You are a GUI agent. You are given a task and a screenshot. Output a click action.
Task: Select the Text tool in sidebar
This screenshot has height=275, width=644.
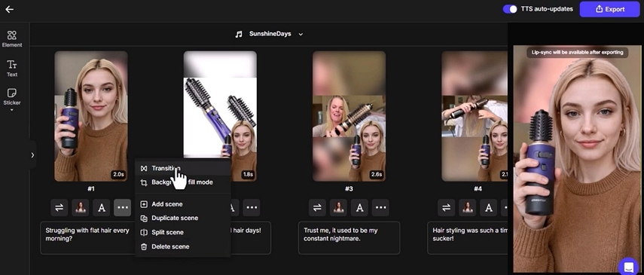click(12, 69)
